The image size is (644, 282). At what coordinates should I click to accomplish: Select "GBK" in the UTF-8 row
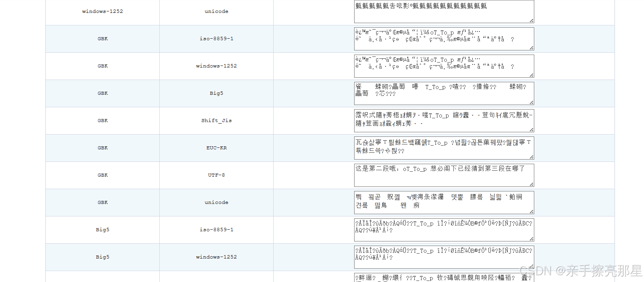[x=103, y=175]
